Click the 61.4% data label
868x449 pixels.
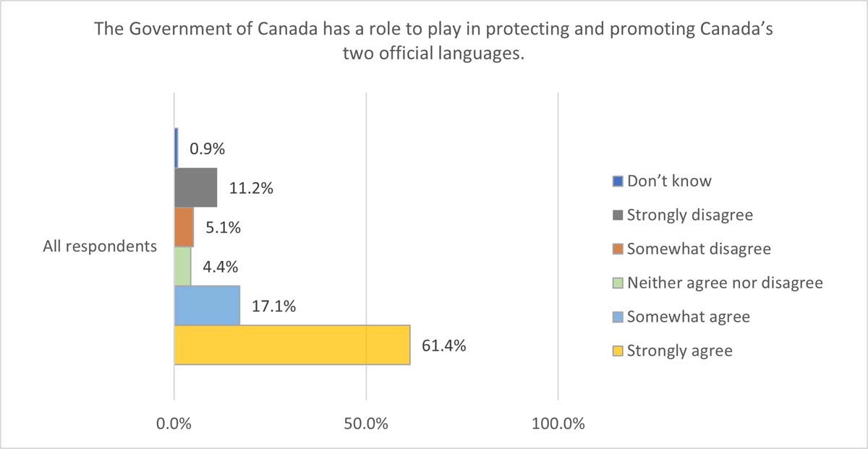(x=444, y=345)
